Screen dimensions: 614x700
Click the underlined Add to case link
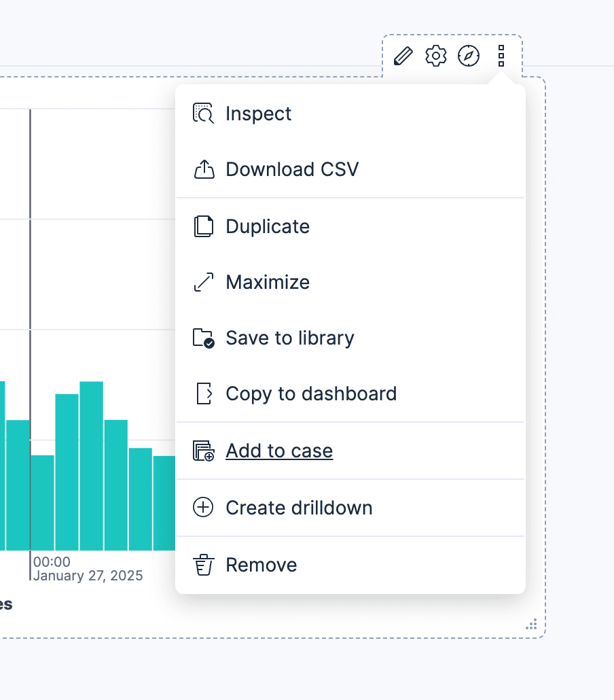278,451
